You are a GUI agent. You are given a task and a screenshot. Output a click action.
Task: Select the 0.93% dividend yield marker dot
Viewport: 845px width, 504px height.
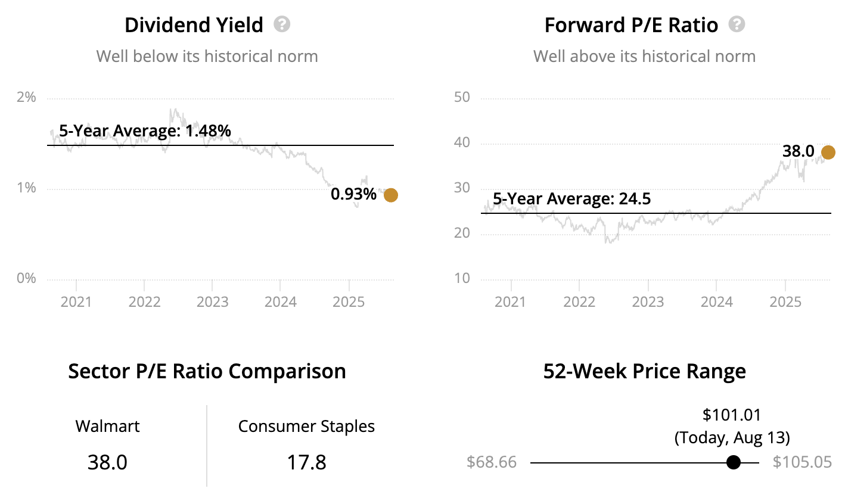click(391, 195)
